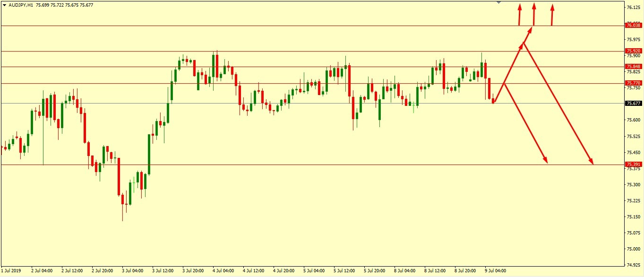This screenshot has width=644, height=277.
Task: Select the 75.920 red price label
Action: pos(633,51)
